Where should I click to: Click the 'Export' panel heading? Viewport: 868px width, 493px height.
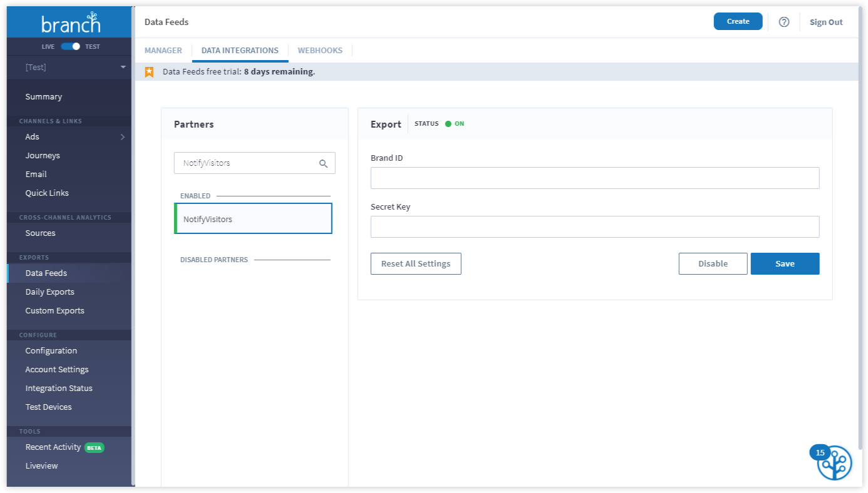click(x=386, y=125)
